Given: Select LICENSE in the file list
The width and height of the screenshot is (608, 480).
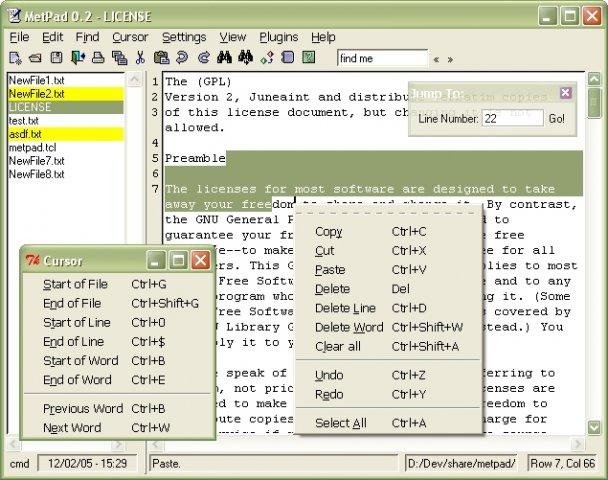Looking at the screenshot, I should tap(66, 107).
